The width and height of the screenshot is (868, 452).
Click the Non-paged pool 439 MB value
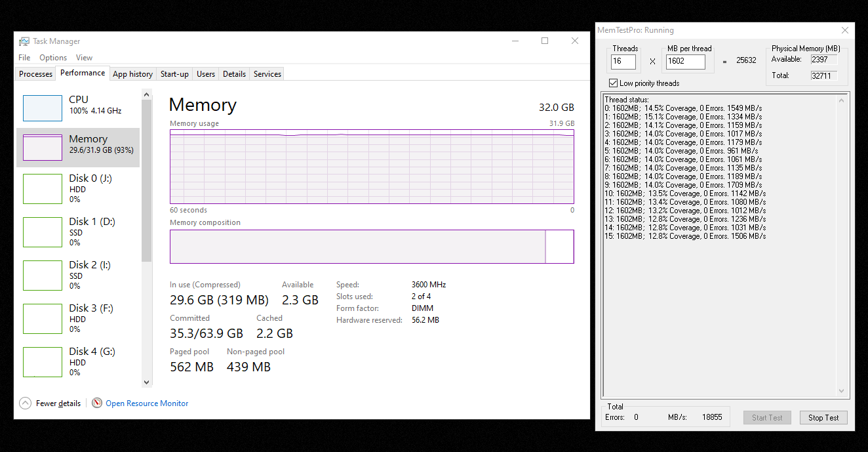[x=248, y=367]
